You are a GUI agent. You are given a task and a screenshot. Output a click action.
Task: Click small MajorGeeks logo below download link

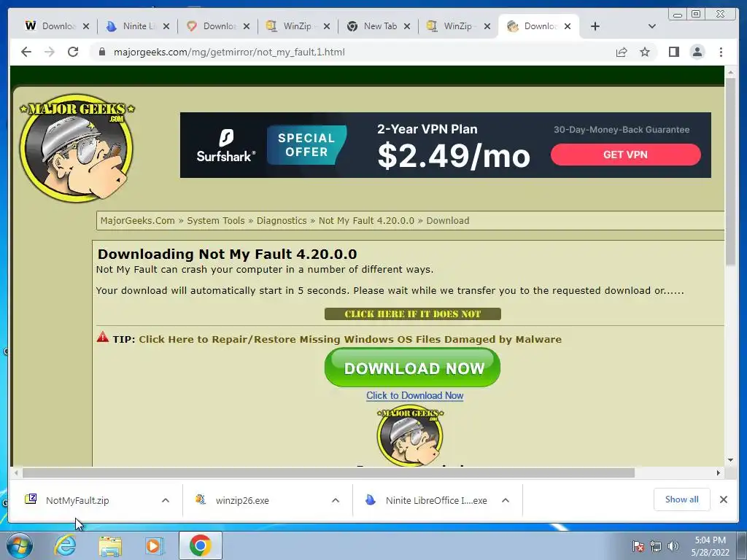pos(410,436)
